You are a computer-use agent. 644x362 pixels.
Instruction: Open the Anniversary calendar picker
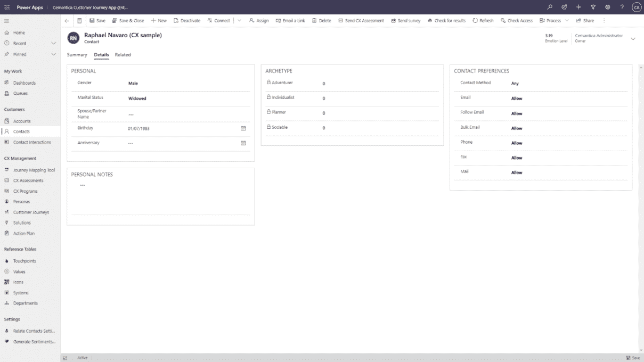tap(243, 143)
